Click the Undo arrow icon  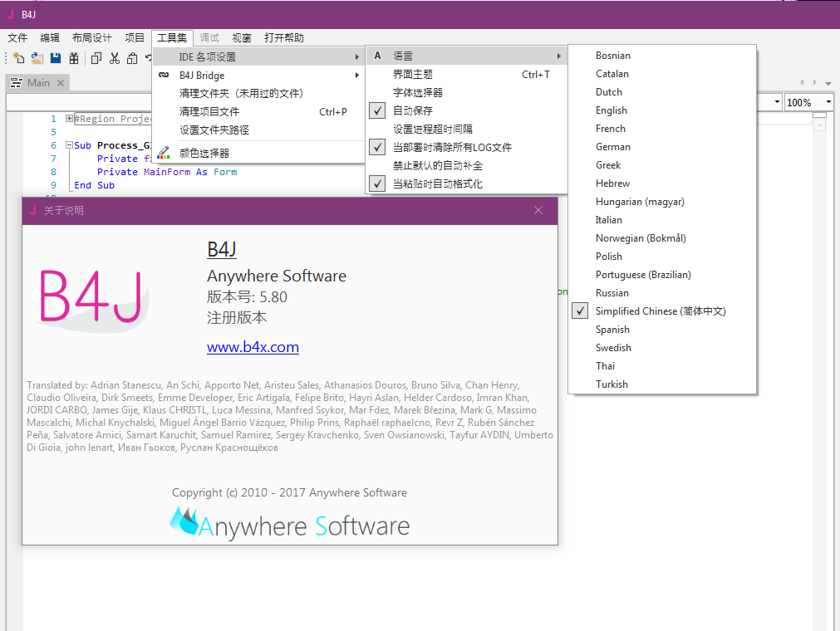click(x=149, y=58)
